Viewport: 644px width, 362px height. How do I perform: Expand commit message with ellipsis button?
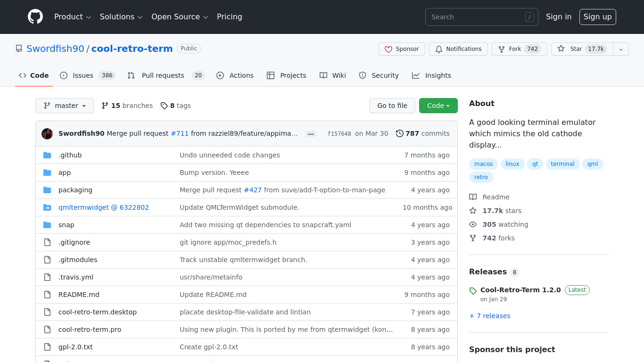[x=311, y=134]
